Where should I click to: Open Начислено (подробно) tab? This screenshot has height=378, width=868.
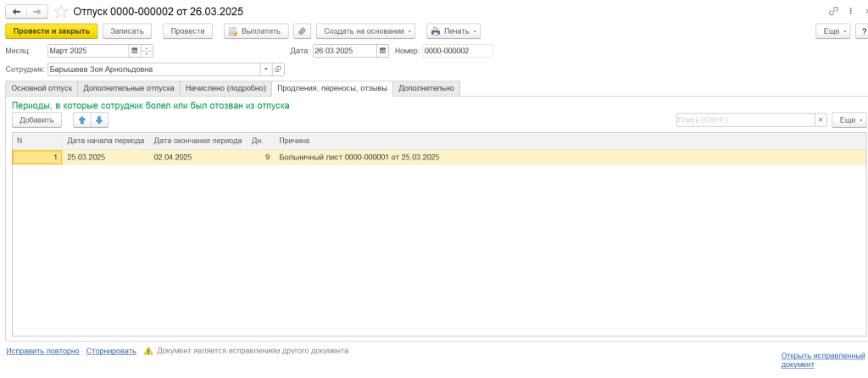pos(225,88)
